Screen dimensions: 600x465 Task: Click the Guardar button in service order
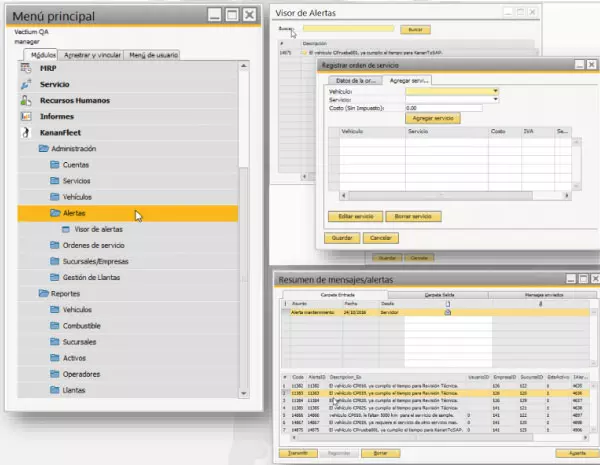[x=340, y=239]
